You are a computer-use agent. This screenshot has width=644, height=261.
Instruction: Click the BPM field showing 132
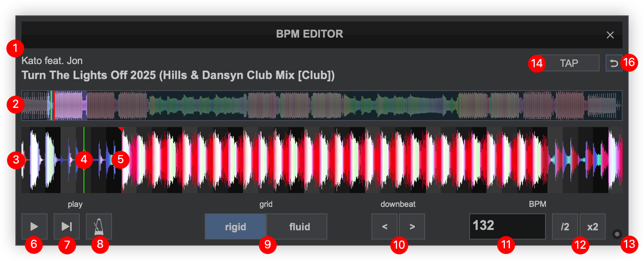click(x=507, y=226)
